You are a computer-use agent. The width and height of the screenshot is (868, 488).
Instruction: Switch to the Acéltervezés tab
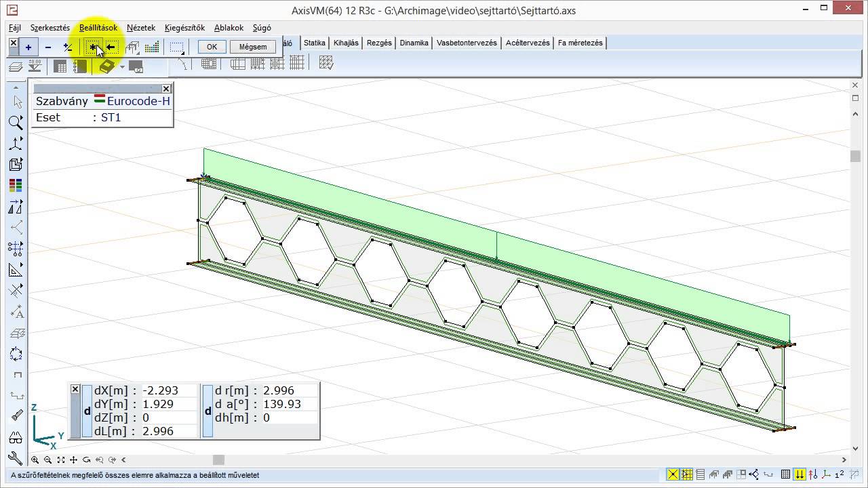pos(528,43)
